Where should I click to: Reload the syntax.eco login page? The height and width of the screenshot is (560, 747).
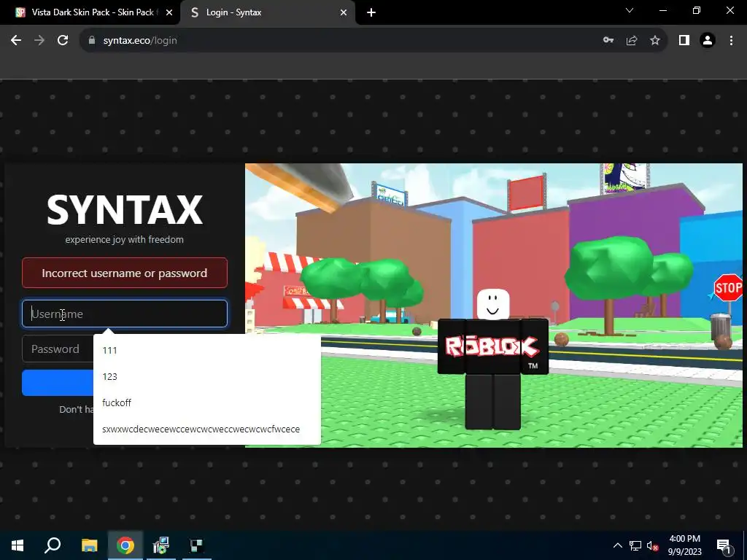click(x=63, y=41)
